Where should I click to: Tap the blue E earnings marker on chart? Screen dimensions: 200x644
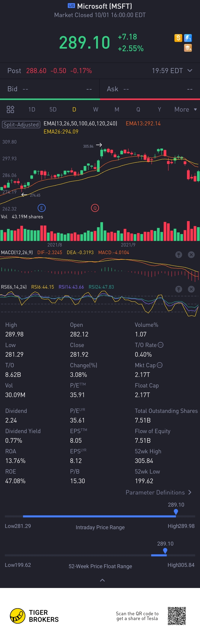click(41, 208)
